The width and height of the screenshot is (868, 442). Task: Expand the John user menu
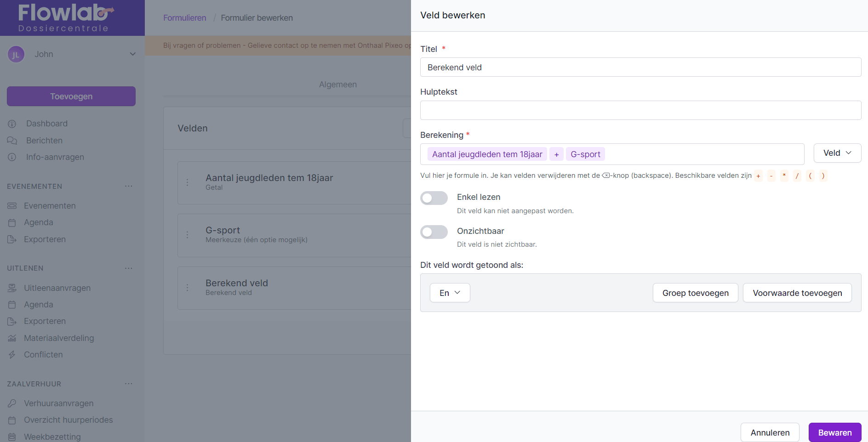(132, 54)
